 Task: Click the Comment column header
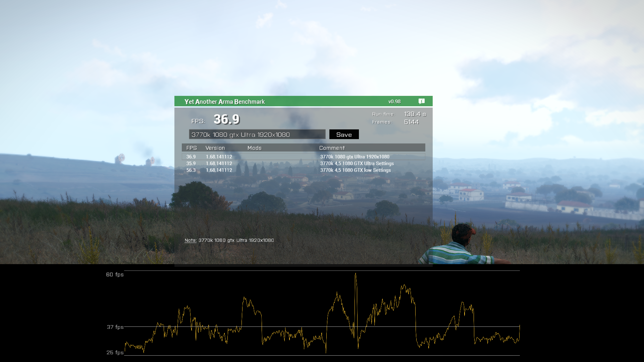click(332, 148)
